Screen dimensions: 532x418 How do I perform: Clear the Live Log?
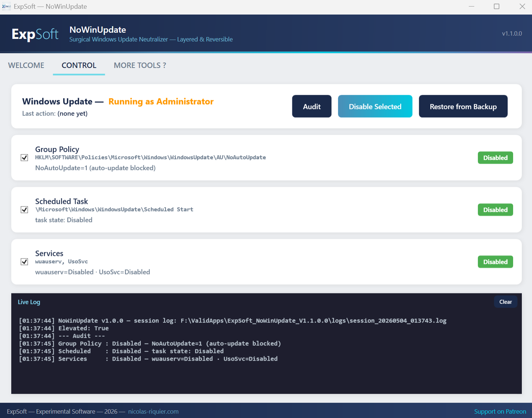(505, 302)
